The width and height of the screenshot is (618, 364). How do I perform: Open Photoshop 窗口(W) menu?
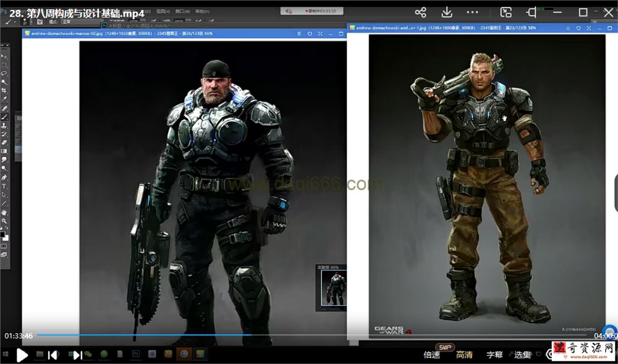pyautogui.click(x=182, y=11)
